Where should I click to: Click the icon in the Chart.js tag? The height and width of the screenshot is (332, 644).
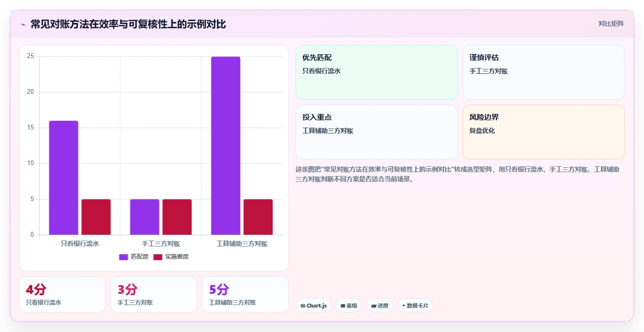(x=303, y=306)
